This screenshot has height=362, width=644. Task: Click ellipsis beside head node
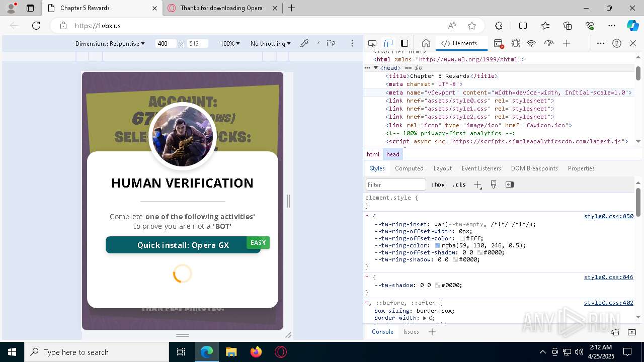[x=367, y=68]
